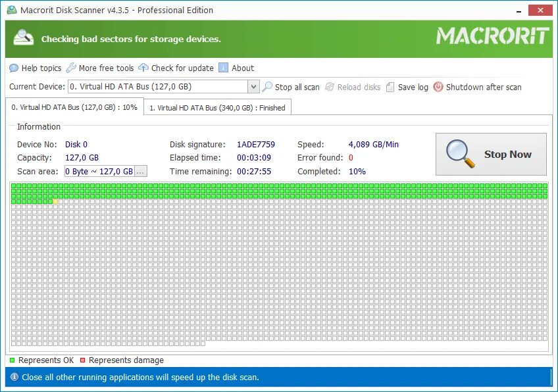Image resolution: width=558 pixels, height=392 pixels.
Task: Click the Scan area range field
Action: 99,172
